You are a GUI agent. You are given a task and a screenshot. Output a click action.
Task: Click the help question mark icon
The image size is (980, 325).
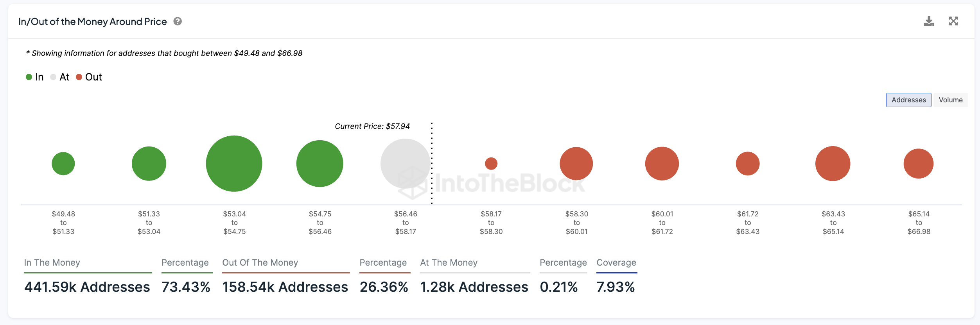tap(178, 21)
